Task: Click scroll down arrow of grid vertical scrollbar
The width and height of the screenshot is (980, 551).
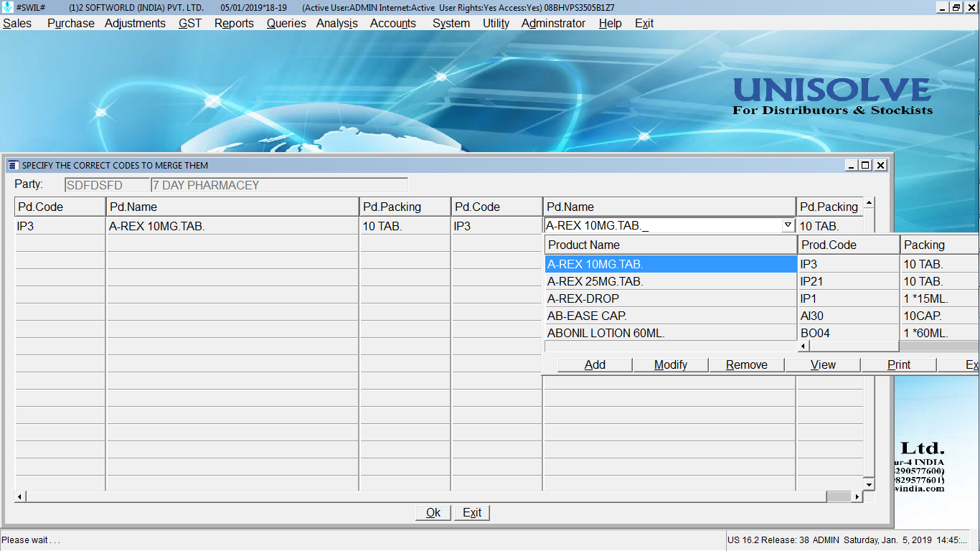Action: pos(869,485)
